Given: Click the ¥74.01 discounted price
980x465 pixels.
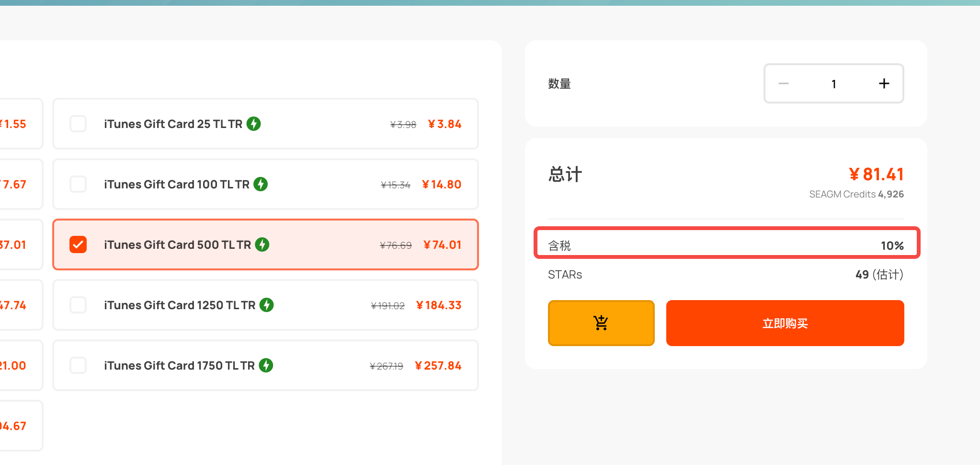Looking at the screenshot, I should [443, 245].
